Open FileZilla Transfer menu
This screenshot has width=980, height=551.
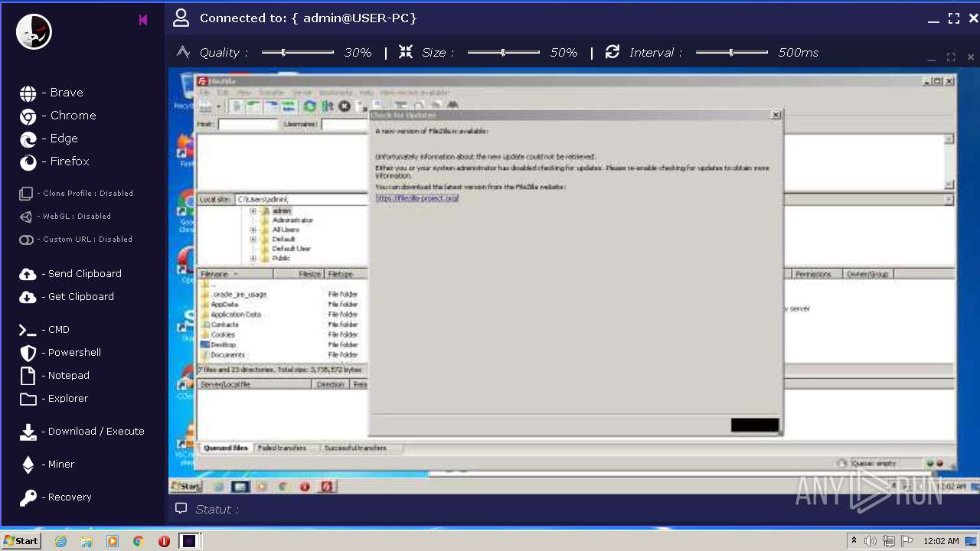point(271,93)
